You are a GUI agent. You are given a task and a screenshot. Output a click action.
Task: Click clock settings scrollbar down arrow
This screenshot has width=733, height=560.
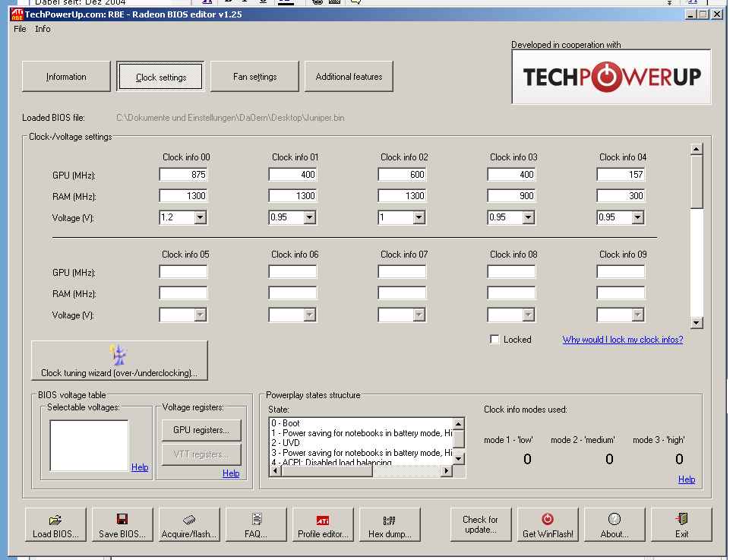click(x=697, y=322)
